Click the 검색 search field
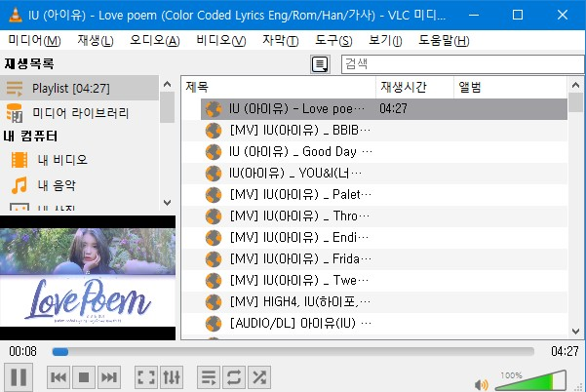Screen dimensions: 586x392 coord(463,64)
